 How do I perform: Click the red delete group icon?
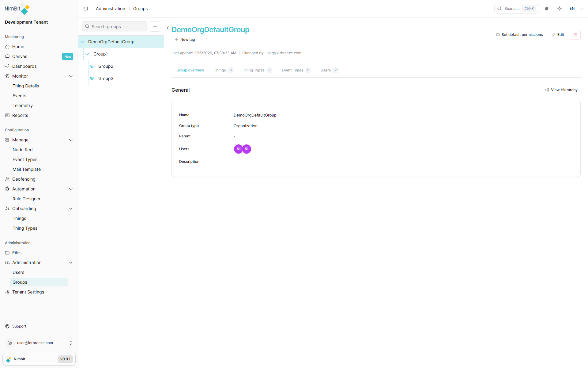pyautogui.click(x=575, y=35)
